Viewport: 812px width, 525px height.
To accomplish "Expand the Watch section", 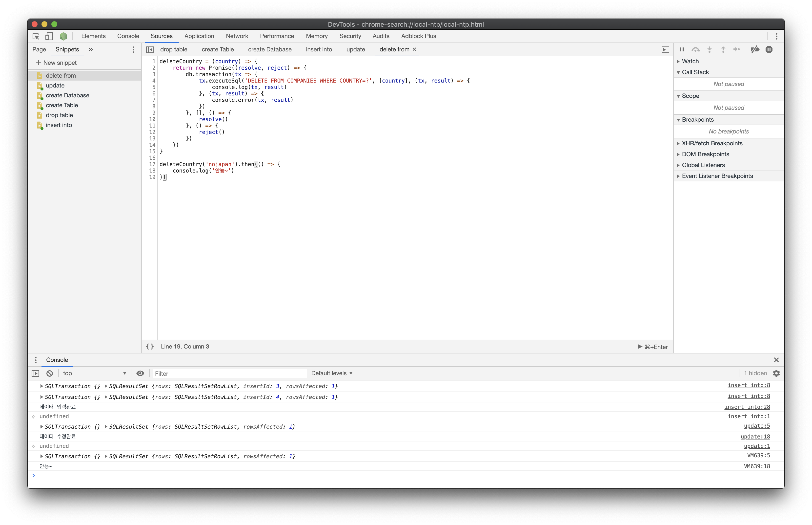I will (690, 61).
